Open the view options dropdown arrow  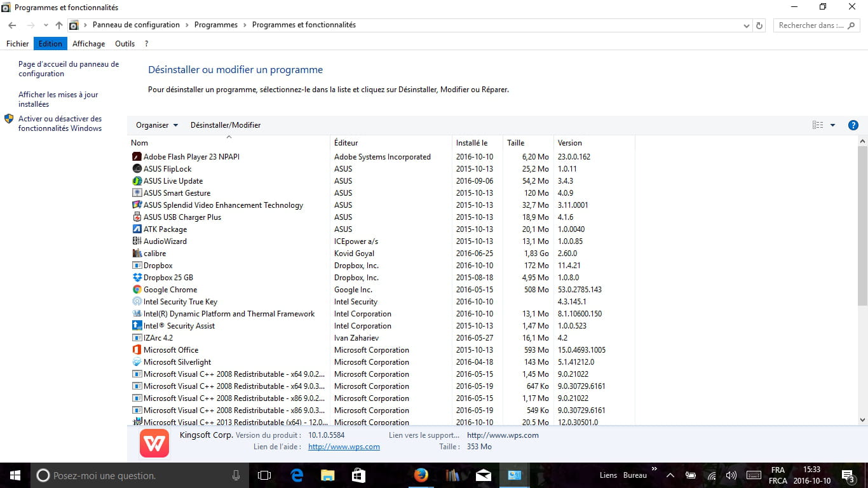coord(832,125)
